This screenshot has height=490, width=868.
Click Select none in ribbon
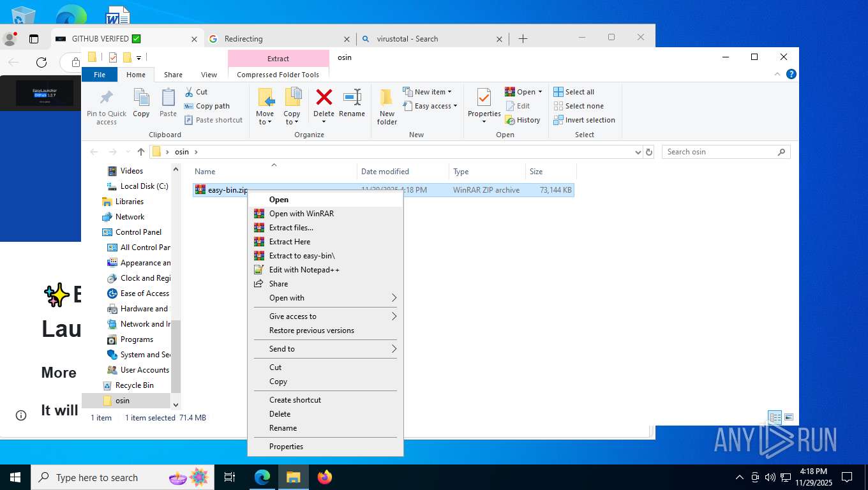[578, 106]
